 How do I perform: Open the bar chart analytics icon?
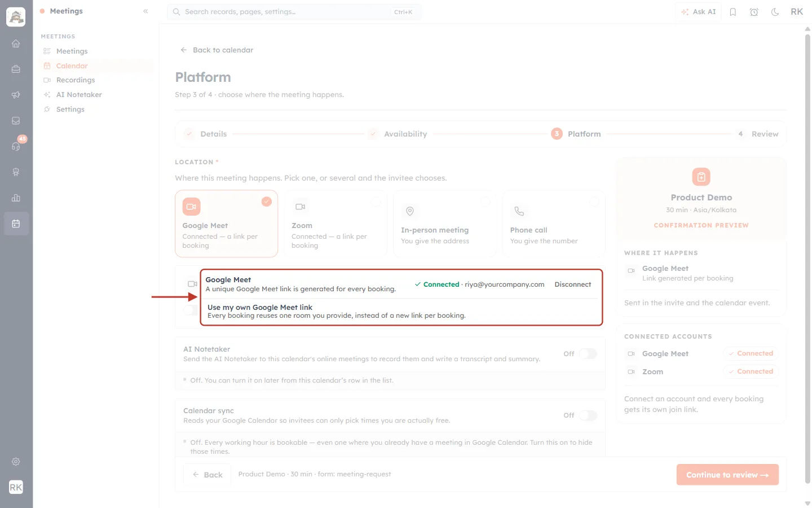pos(16,198)
